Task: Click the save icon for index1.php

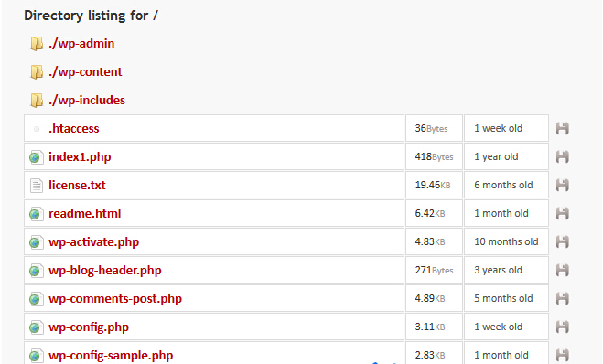Action: click(x=562, y=156)
